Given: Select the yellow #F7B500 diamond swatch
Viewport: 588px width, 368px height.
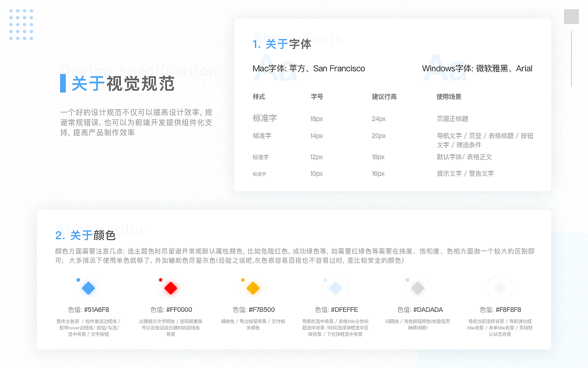Looking at the screenshot, I should click(x=253, y=287).
